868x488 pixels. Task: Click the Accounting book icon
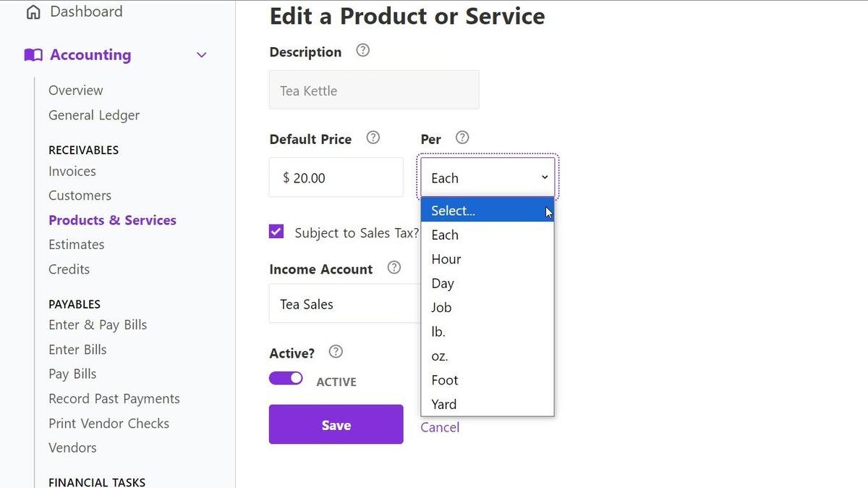coord(33,55)
